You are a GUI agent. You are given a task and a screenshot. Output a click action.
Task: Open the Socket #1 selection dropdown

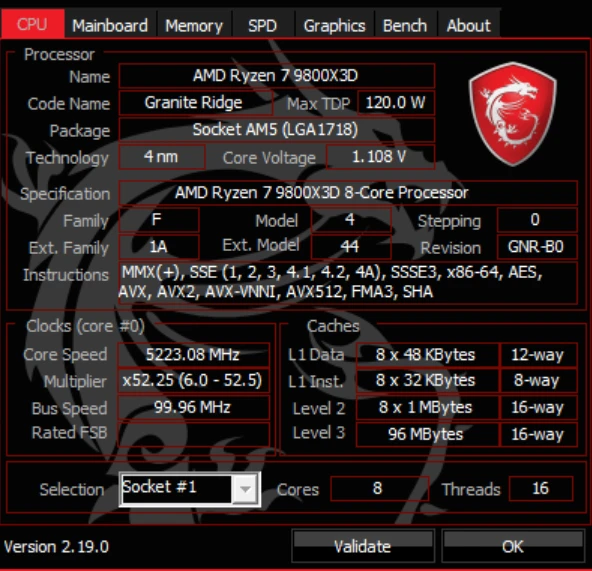pos(190,489)
